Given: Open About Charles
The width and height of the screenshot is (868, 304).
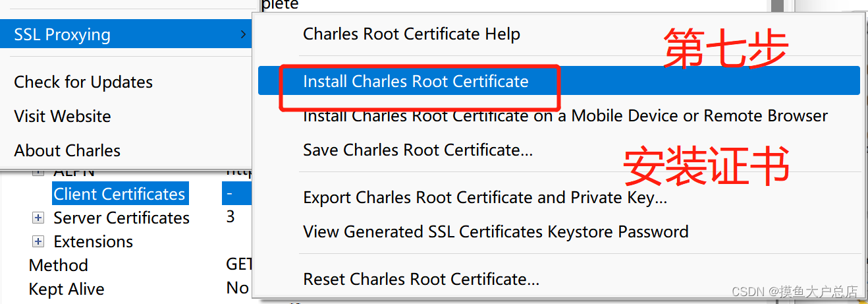Looking at the screenshot, I should [67, 150].
